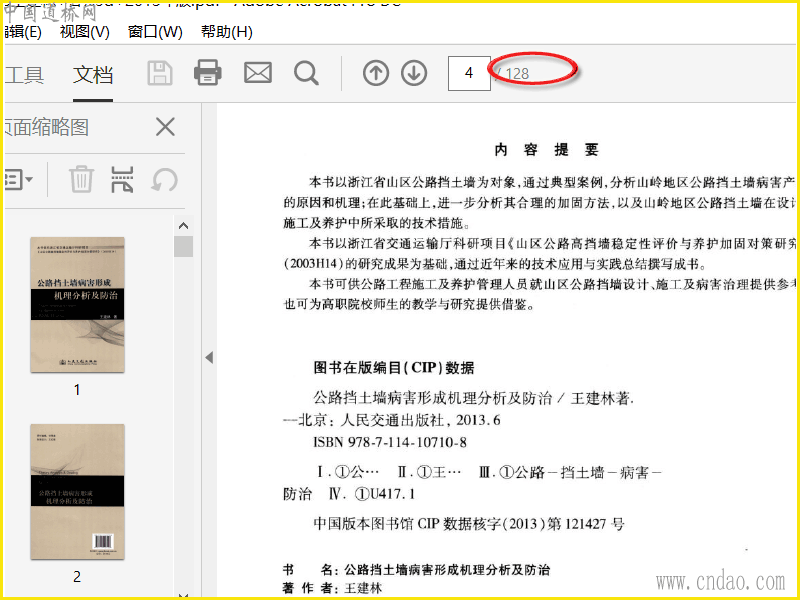The width and height of the screenshot is (800, 600).
Task: Click the 页面缩略图 panel title
Action: pyautogui.click(x=46, y=127)
